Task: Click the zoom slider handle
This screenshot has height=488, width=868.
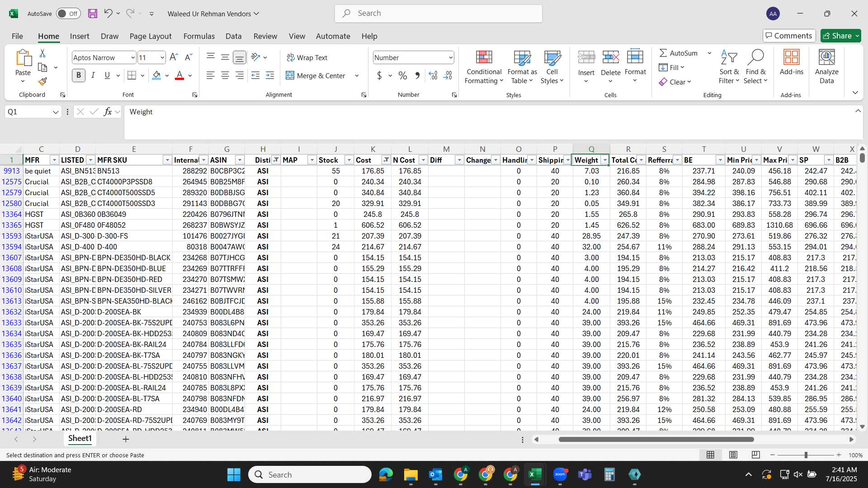Action: pos(806,455)
